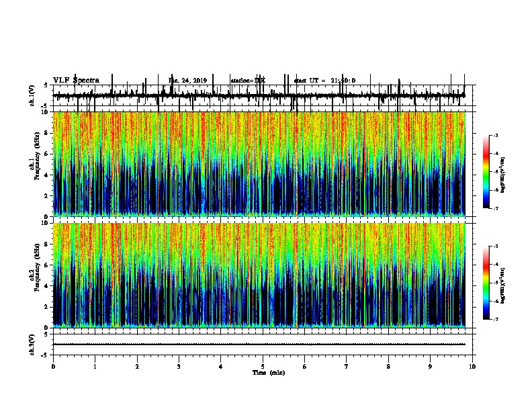Click the ch.1 voltage waveform trace

click(x=259, y=95)
